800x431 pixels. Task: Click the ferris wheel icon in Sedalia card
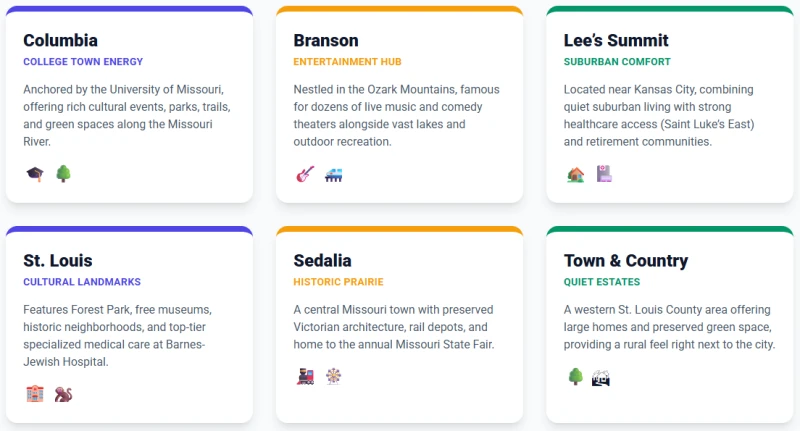click(x=333, y=377)
